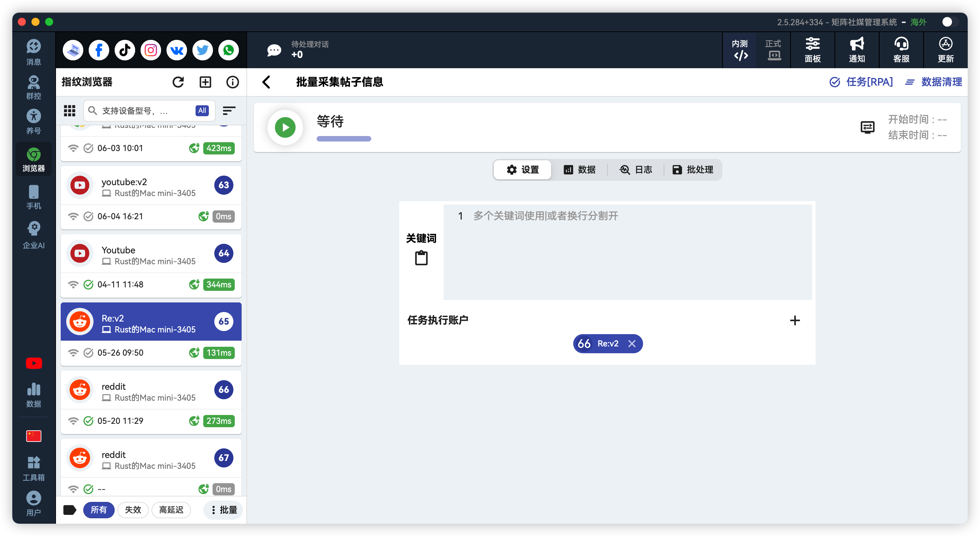This screenshot has height=536, width=980.
Task: Open the 手机 phone section
Action: (x=33, y=197)
